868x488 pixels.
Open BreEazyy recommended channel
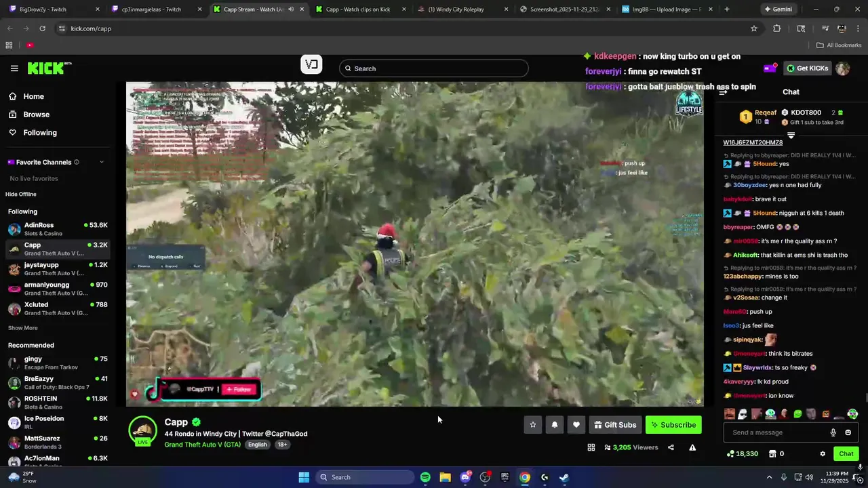58,382
